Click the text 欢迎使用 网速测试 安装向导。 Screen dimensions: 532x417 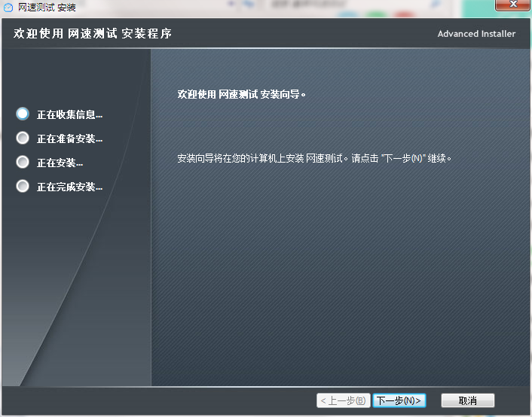(x=242, y=94)
